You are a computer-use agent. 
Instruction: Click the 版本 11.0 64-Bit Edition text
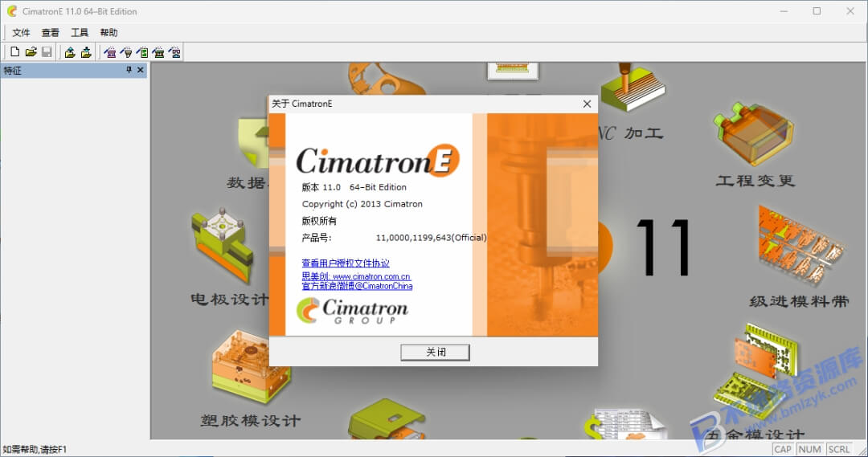click(x=354, y=187)
